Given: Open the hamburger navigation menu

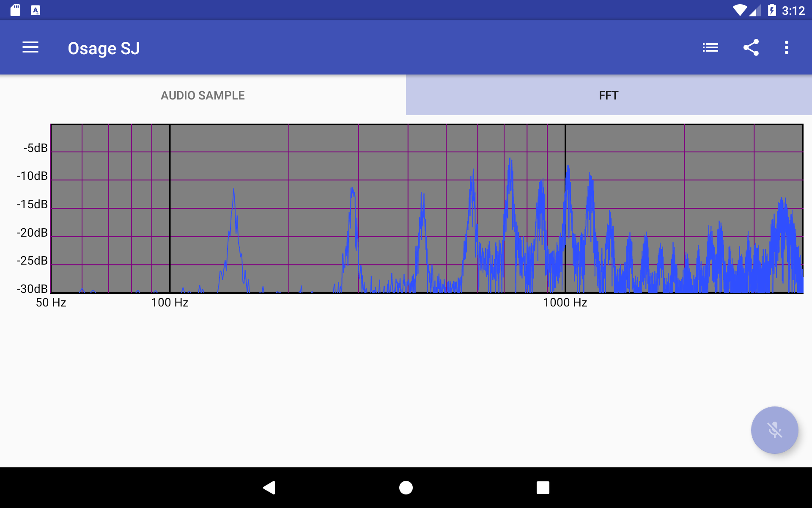Looking at the screenshot, I should (30, 47).
